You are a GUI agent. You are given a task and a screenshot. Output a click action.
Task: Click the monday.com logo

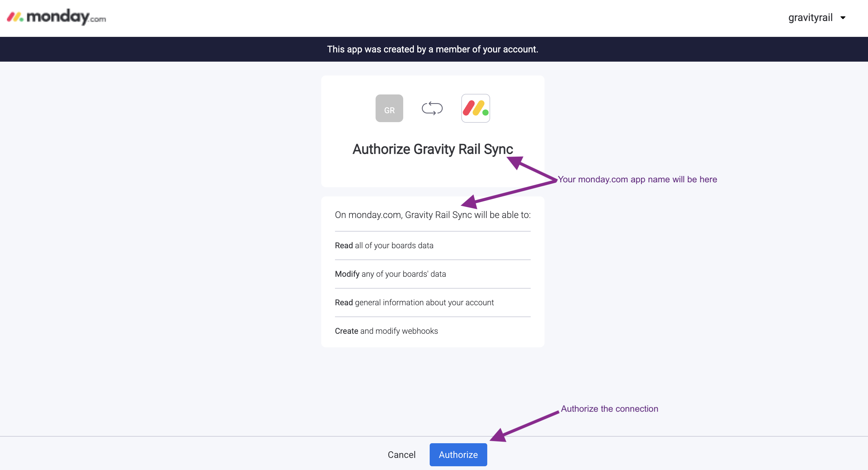click(56, 17)
